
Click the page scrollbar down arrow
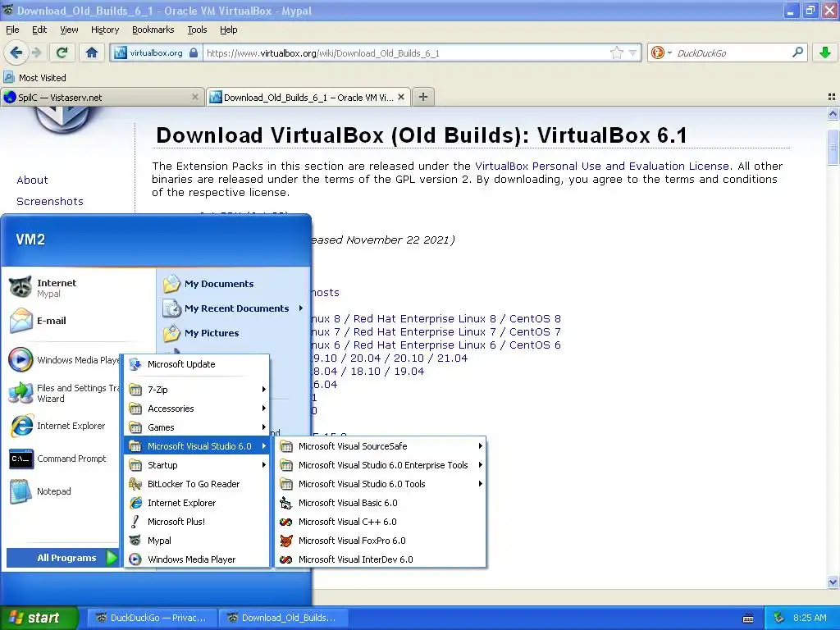coord(833,582)
